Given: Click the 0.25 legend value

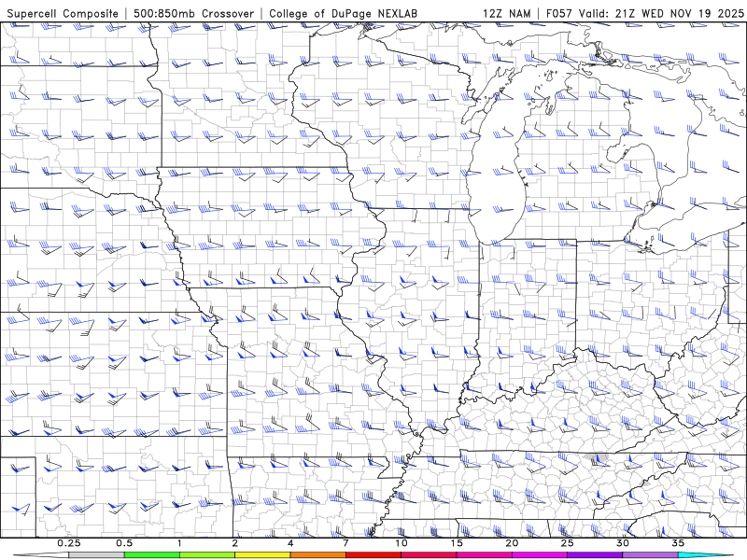Looking at the screenshot, I should click(69, 543).
